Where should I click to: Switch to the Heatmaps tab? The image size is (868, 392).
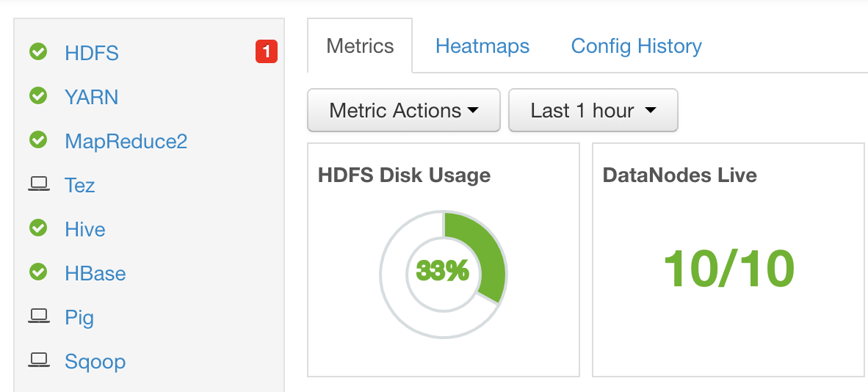pos(482,46)
